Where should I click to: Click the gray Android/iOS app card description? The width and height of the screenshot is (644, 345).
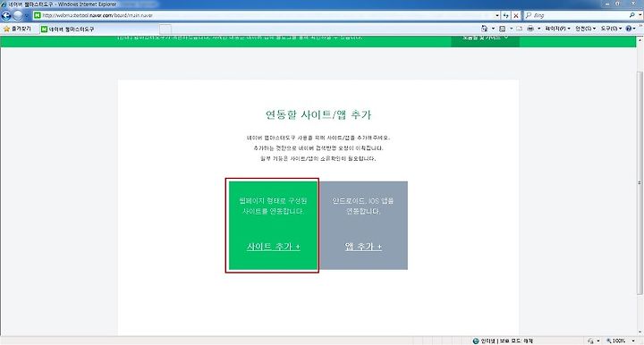362,206
